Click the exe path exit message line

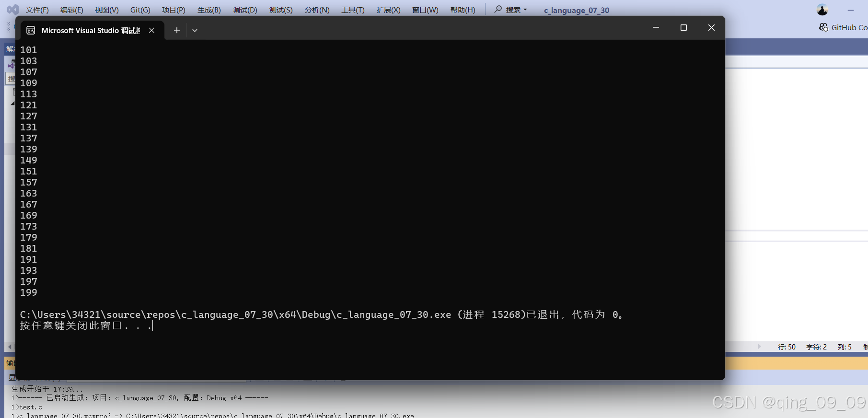(321, 314)
